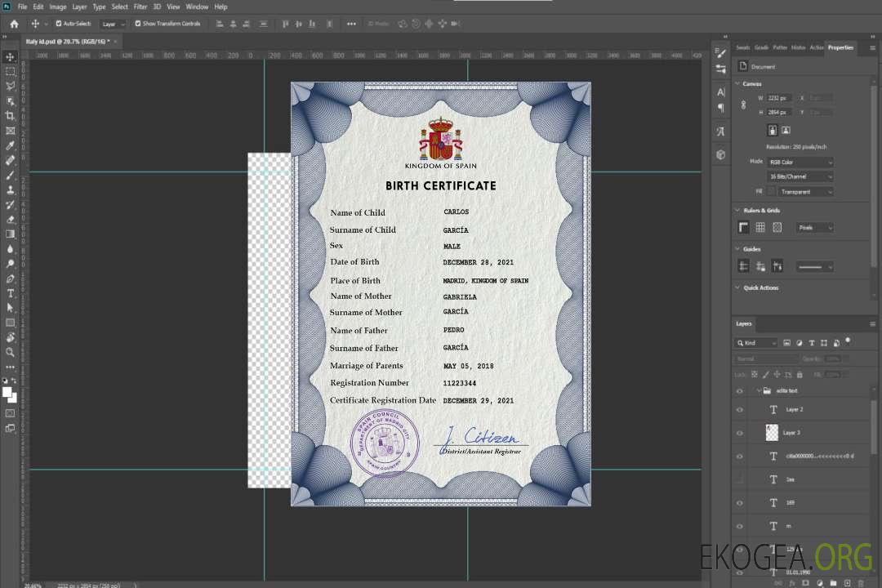The width and height of the screenshot is (882, 588).
Task: Click the canvas fill color swatch
Action: (x=771, y=192)
